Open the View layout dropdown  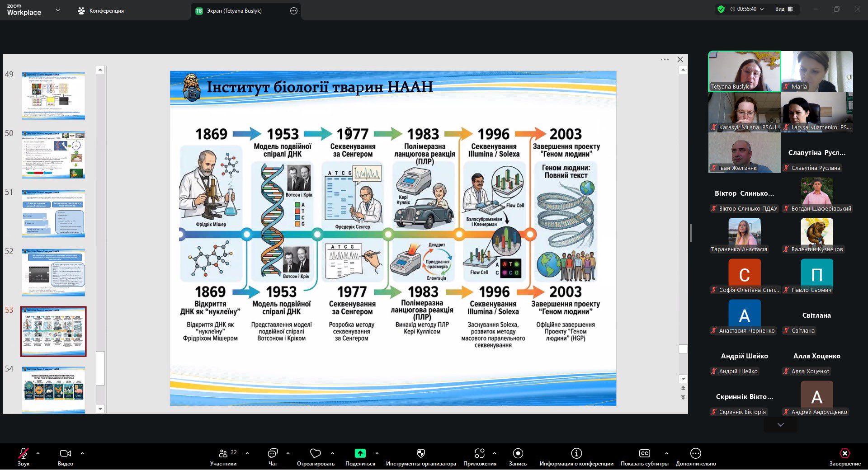click(784, 9)
